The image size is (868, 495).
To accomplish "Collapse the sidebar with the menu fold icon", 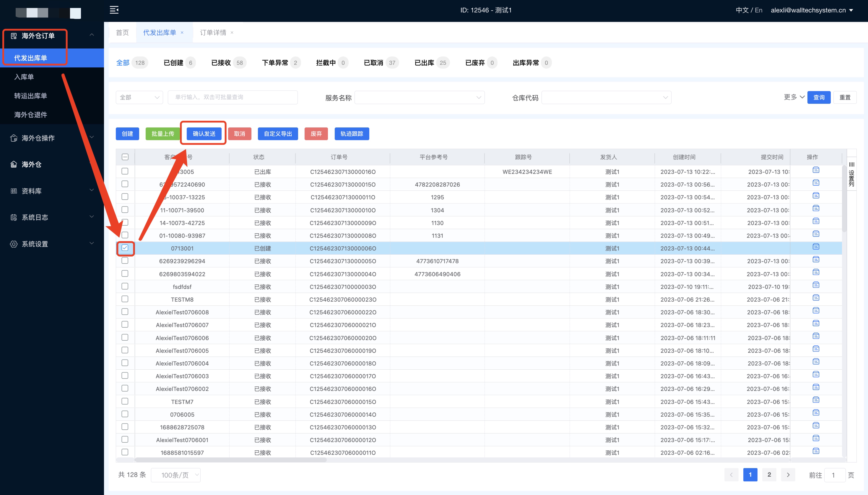I will (114, 10).
